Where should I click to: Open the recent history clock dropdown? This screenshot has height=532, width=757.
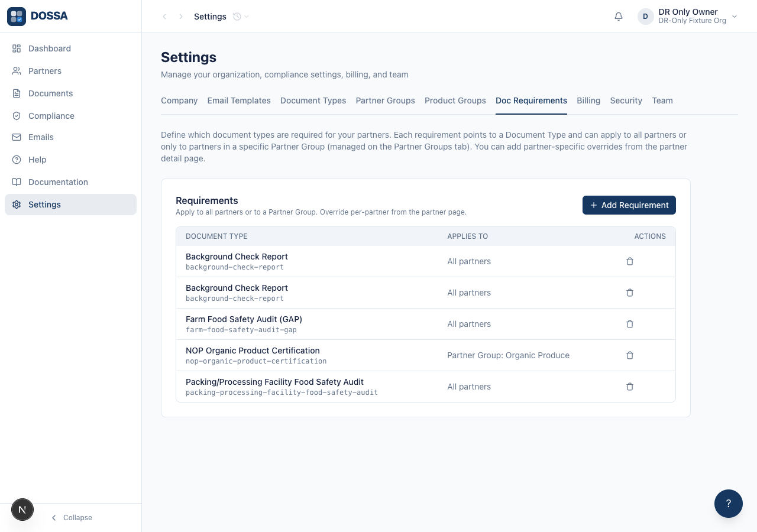pyautogui.click(x=241, y=17)
